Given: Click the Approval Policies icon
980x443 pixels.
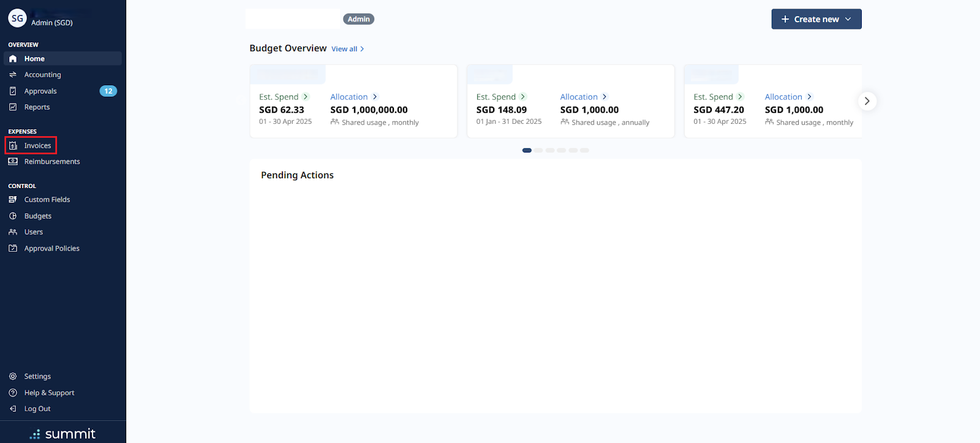Looking at the screenshot, I should (13, 249).
